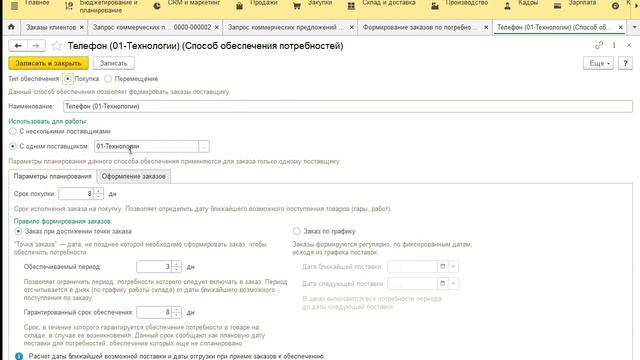
Task: Open supplier selection ellipsis button
Action: click(204, 146)
